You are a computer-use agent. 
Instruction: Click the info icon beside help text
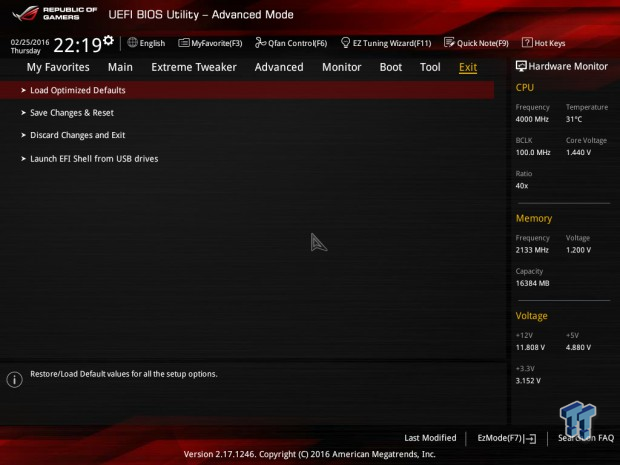click(x=15, y=380)
